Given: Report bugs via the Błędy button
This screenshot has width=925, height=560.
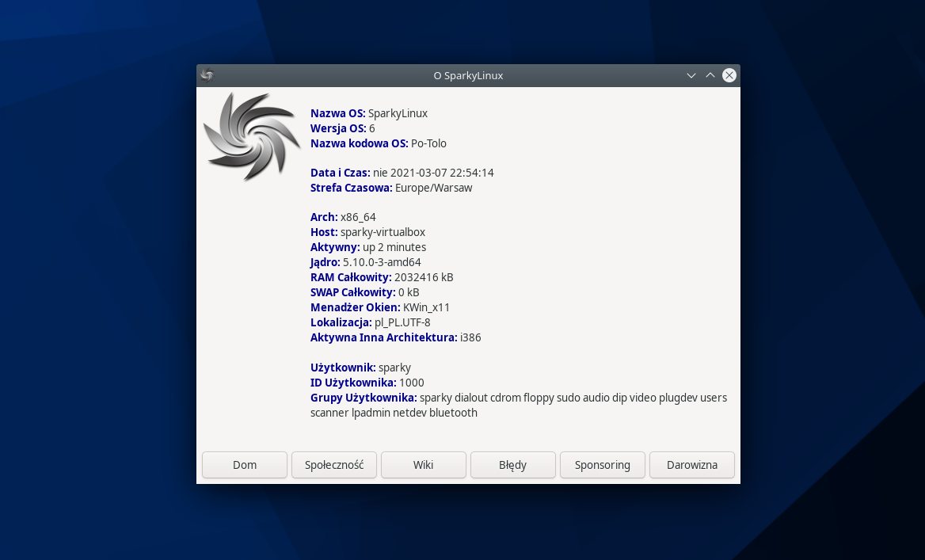Looking at the screenshot, I should [x=512, y=465].
